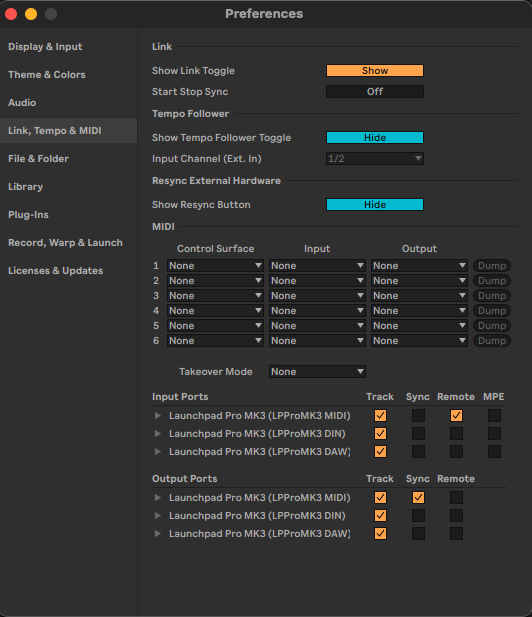The height and width of the screenshot is (617, 532).
Task: Click Dump button for MIDI row 2
Action: point(492,281)
